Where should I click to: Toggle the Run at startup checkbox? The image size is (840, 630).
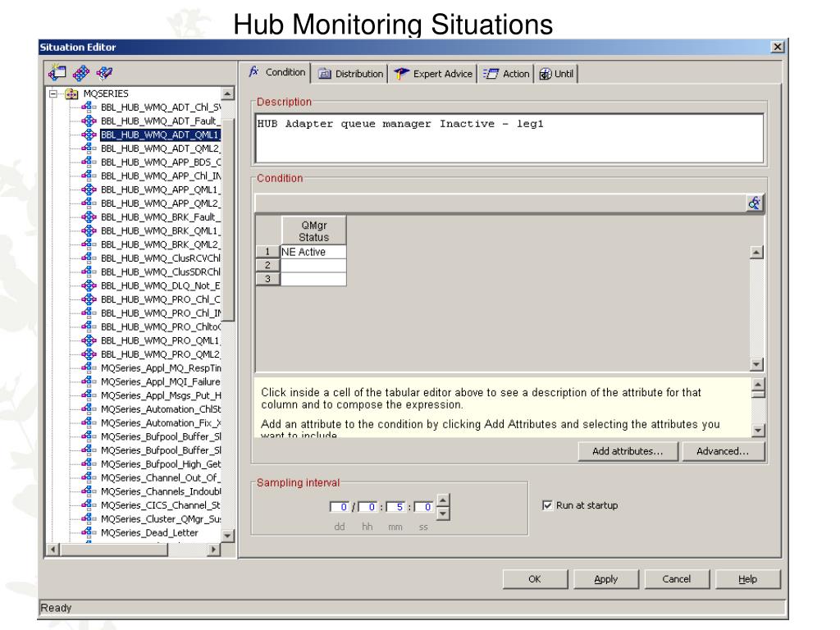coord(547,505)
